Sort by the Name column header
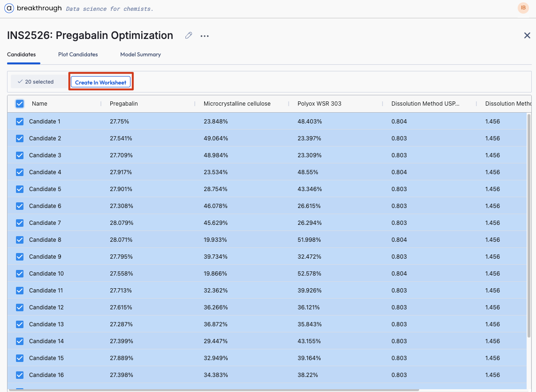The height and width of the screenshot is (392, 536). coord(39,104)
